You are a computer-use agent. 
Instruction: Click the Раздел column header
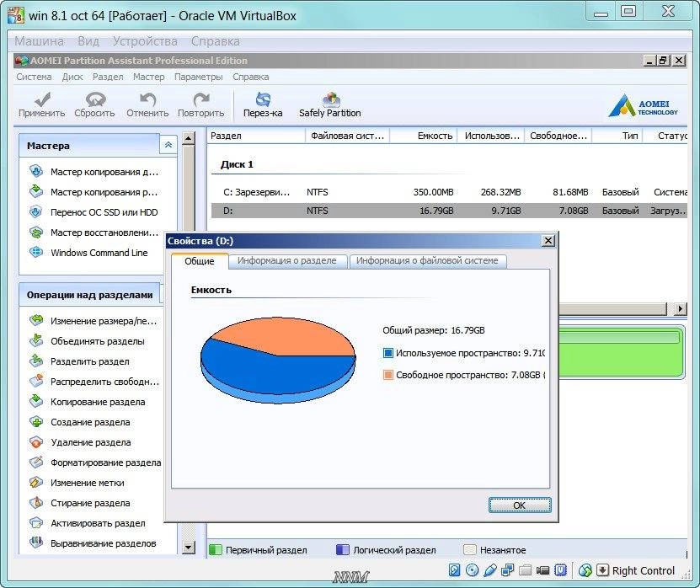point(256,136)
